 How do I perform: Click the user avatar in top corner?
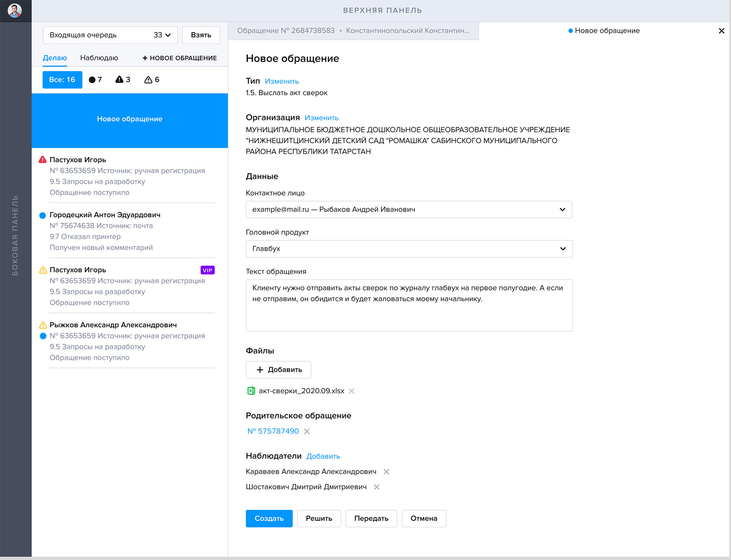[15, 10]
